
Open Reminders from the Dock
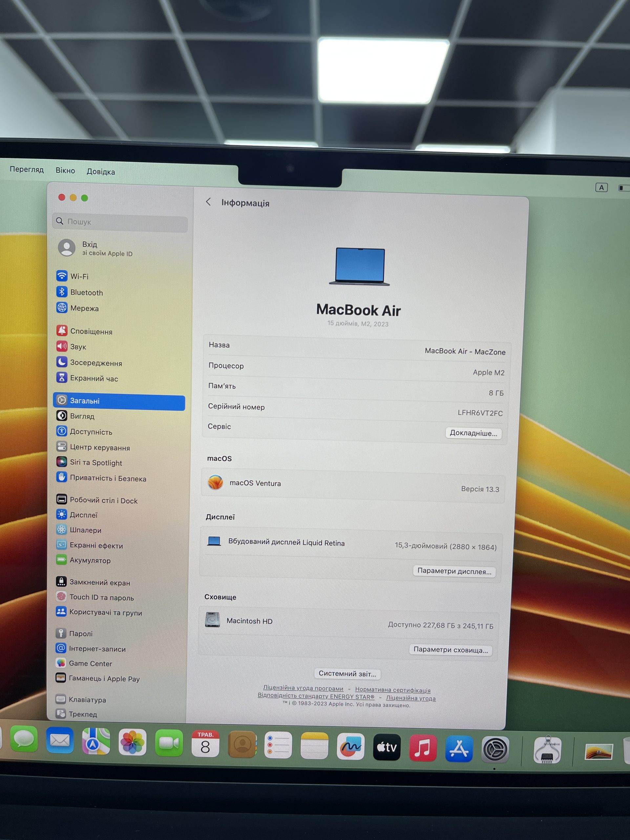point(278,745)
